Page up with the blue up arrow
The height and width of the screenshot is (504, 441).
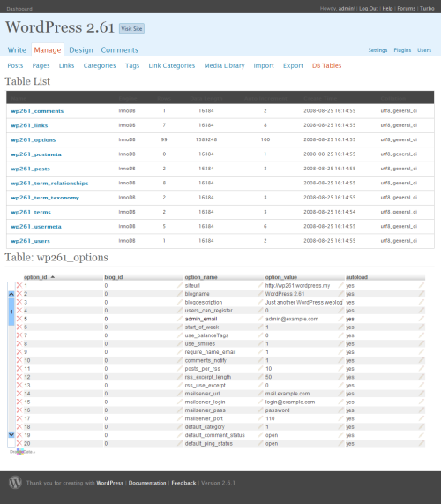[x=11, y=294]
